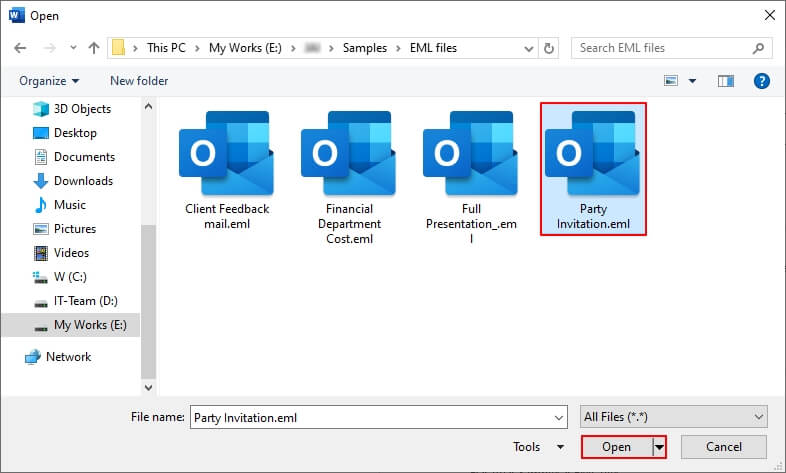Click the Open button
The width and height of the screenshot is (786, 473).
tap(617, 447)
